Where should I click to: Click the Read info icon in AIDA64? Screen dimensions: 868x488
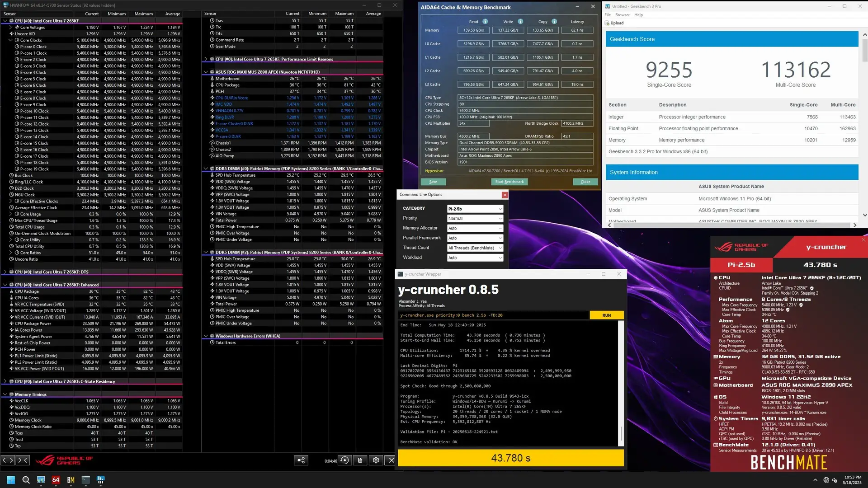485,21
